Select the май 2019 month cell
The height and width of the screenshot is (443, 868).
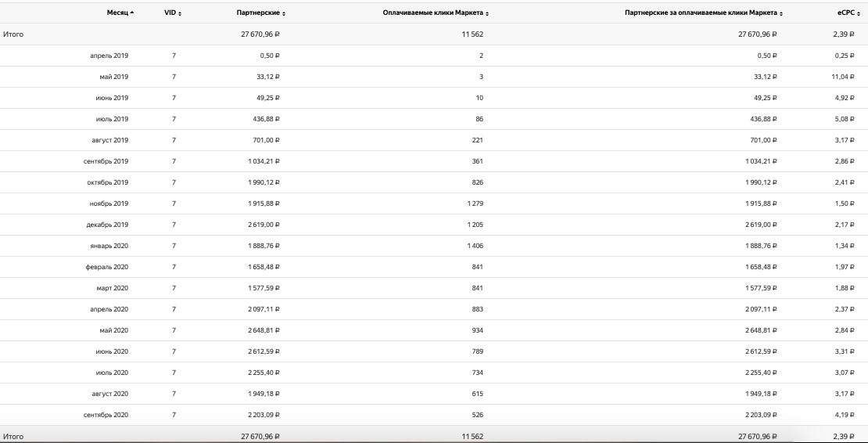point(115,77)
